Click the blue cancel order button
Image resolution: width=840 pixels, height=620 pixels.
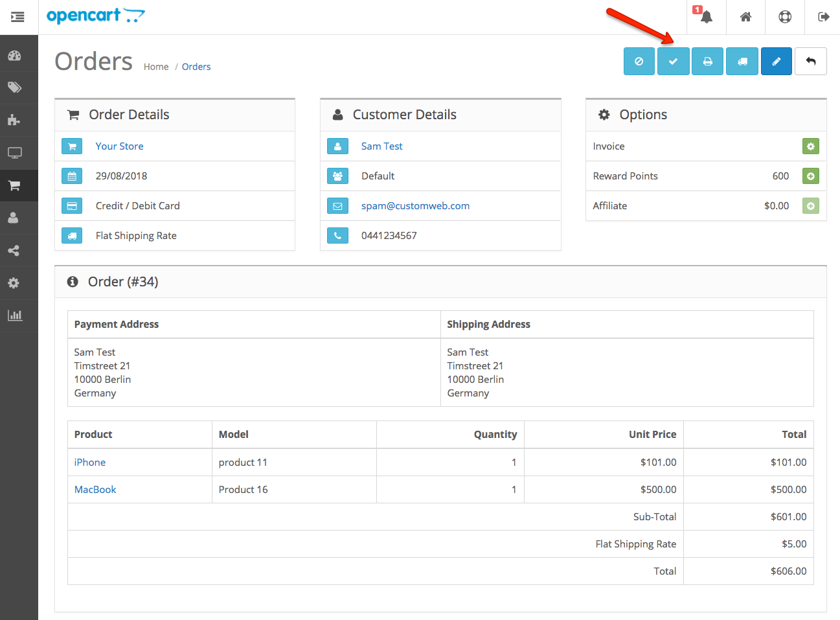tap(639, 62)
